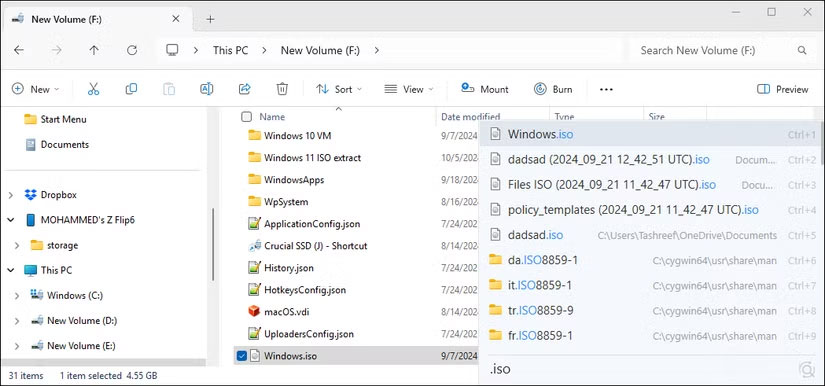Go up one folder level
Image resolution: width=825 pixels, height=386 pixels.
(x=94, y=50)
